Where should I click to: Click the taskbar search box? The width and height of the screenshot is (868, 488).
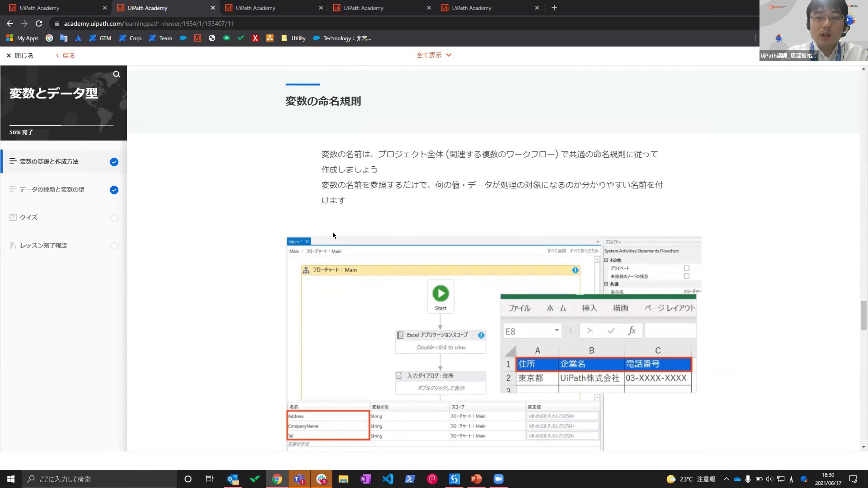click(99, 479)
